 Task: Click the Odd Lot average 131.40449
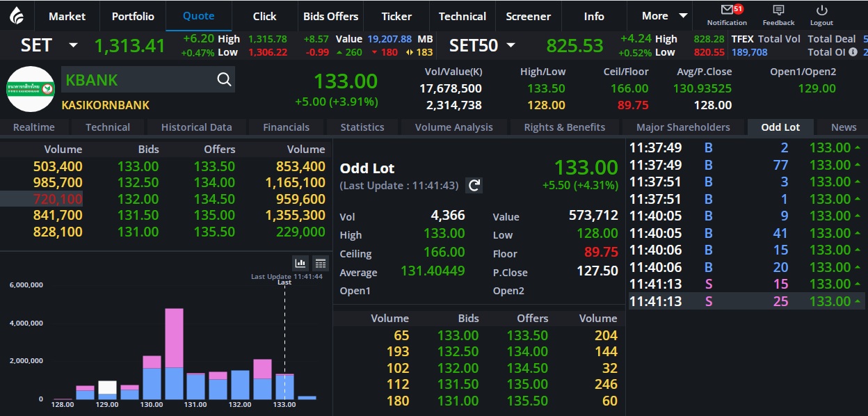433,271
